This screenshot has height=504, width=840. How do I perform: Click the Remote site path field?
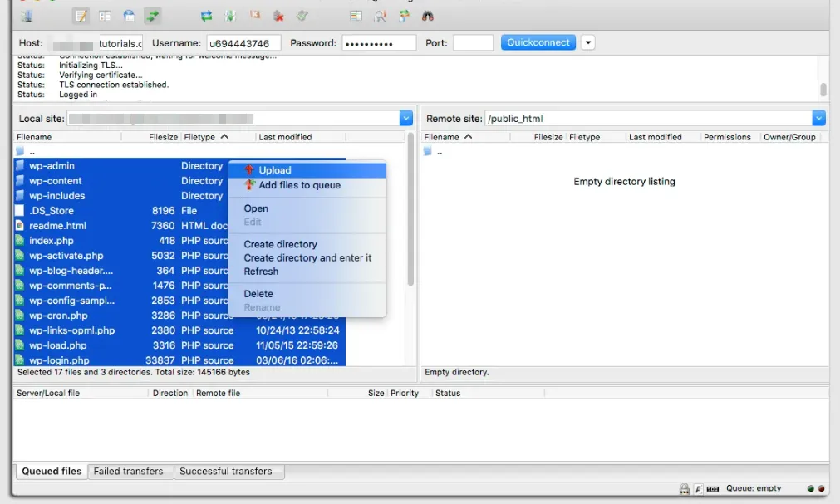[648, 119]
